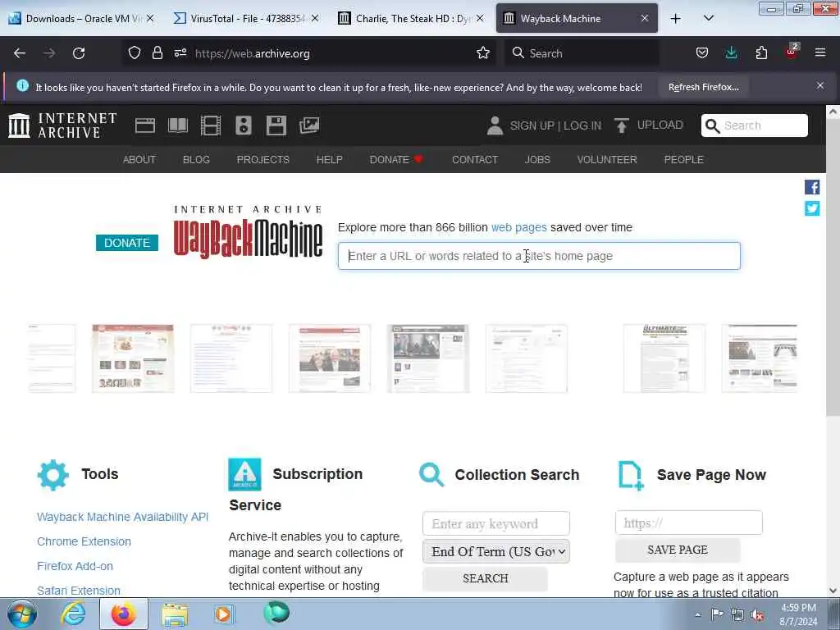The width and height of the screenshot is (840, 630).
Task: Click the SAVE PAGE button
Action: point(677,550)
